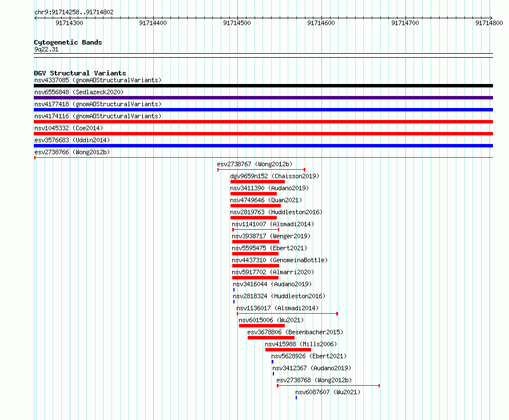Open variant dgv9659n152 Chaisson2019 label
Viewport: 509px width, 420px height.
coord(275,176)
